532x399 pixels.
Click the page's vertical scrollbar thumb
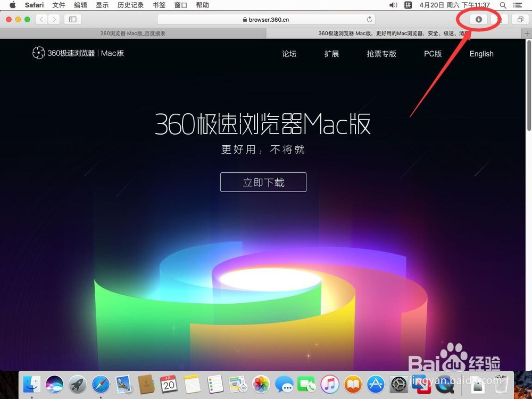tap(529, 85)
